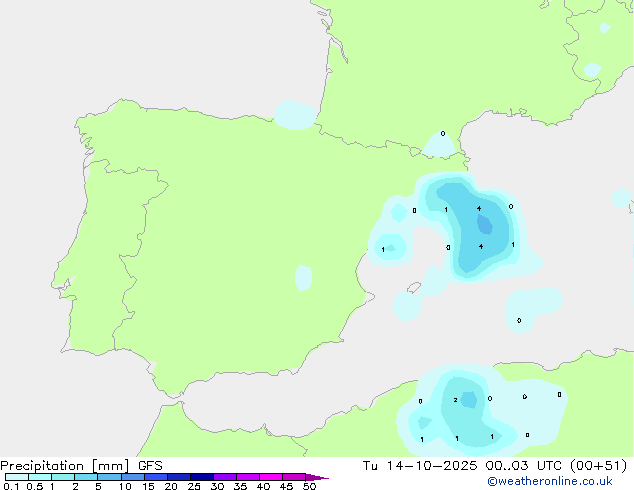The image size is (634, 490).
Task: Click the above-50 arrow at legend end
Action: (x=317, y=477)
